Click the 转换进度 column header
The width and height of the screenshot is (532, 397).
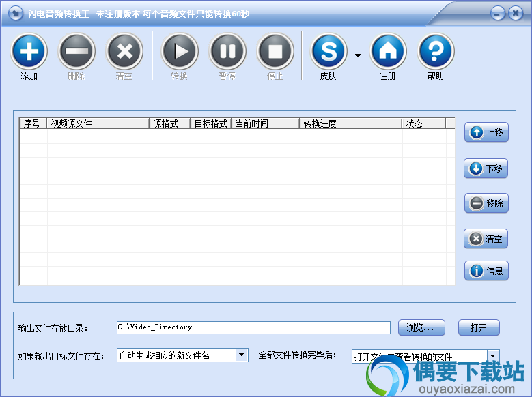point(351,123)
